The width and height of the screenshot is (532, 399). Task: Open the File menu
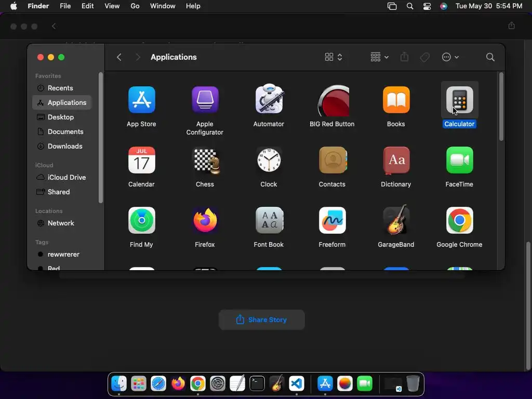point(65,6)
